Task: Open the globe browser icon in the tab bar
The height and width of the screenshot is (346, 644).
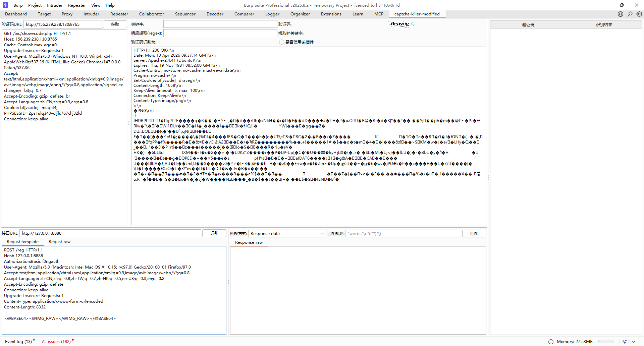Action: coord(621,14)
